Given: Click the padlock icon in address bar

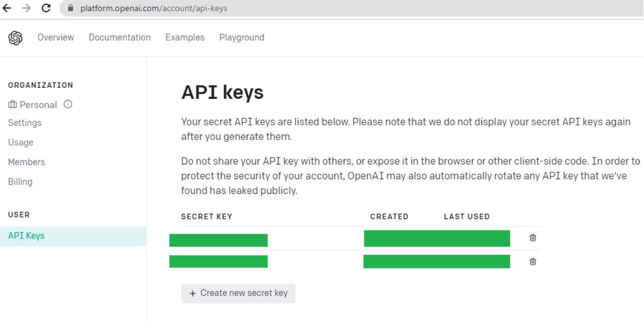Looking at the screenshot, I should pyautogui.click(x=70, y=8).
